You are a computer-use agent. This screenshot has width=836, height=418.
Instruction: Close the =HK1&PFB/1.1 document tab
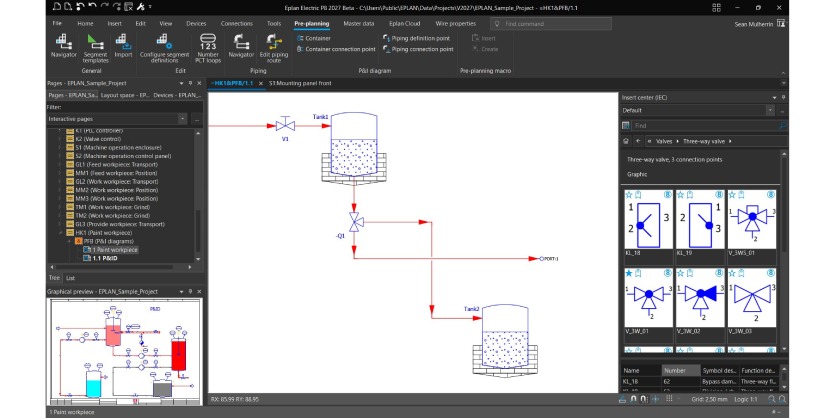(261, 84)
